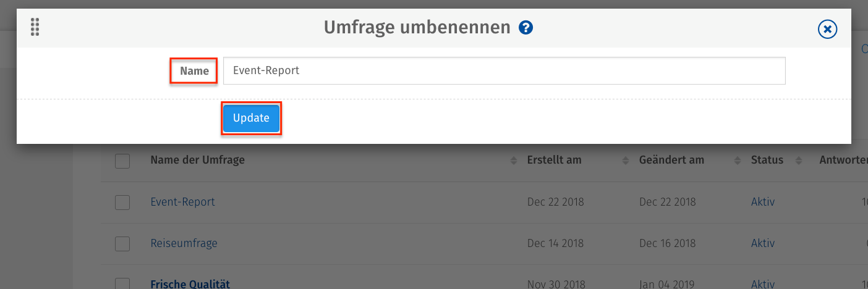Toggle the select-all checkbox in table header
This screenshot has height=289, width=868.
coord(122,161)
